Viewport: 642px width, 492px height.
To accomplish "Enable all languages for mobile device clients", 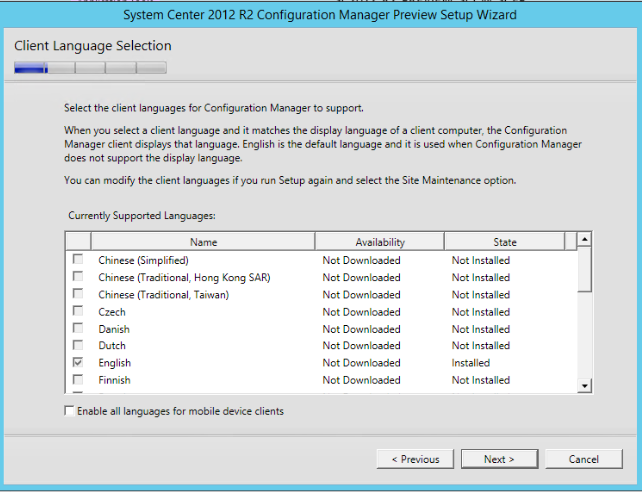I will [x=69, y=411].
